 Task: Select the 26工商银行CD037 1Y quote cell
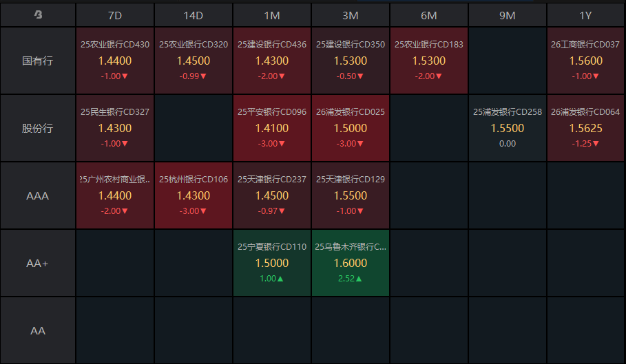[586, 61]
